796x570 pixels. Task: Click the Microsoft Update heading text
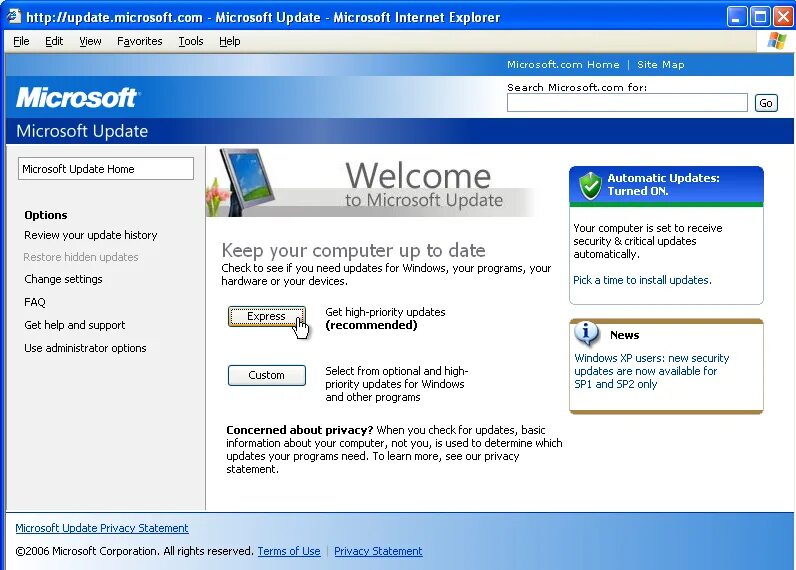[82, 131]
